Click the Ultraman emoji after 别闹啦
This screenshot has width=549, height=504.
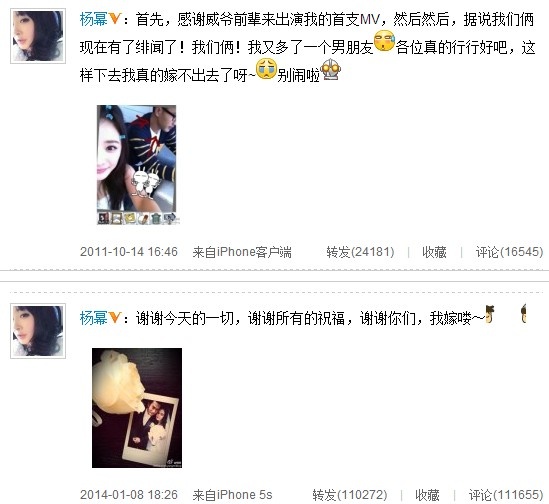coord(331,69)
